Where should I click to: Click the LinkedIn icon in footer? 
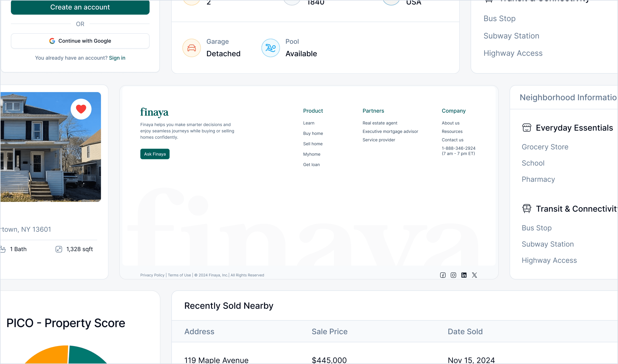pos(464,275)
